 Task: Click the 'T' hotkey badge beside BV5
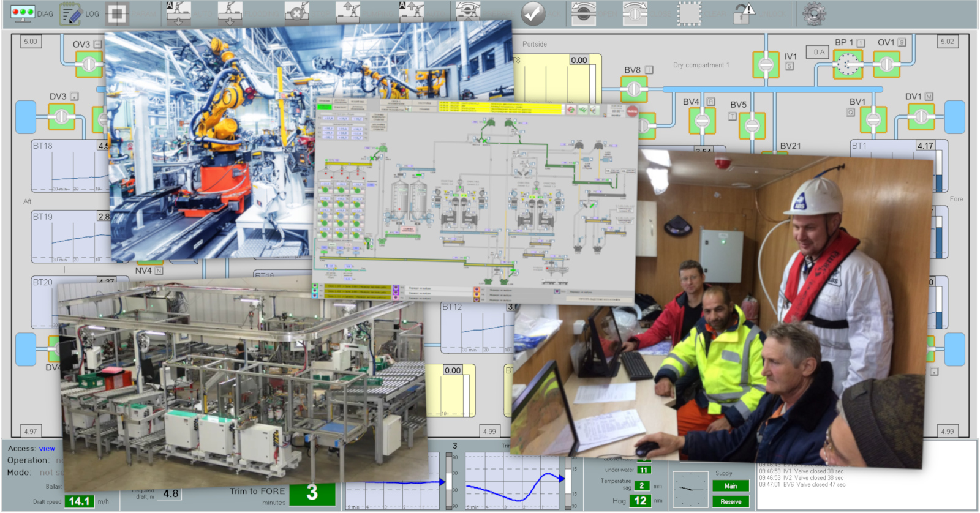pos(732,116)
